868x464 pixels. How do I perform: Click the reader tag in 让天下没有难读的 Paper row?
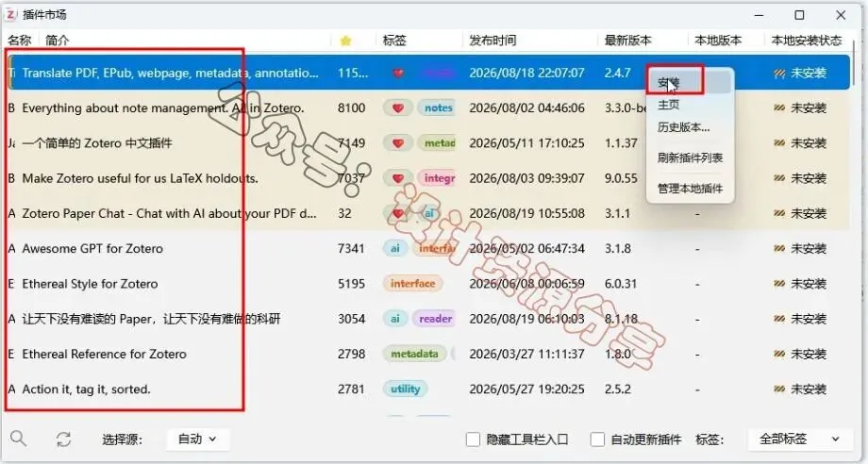pyautogui.click(x=435, y=319)
